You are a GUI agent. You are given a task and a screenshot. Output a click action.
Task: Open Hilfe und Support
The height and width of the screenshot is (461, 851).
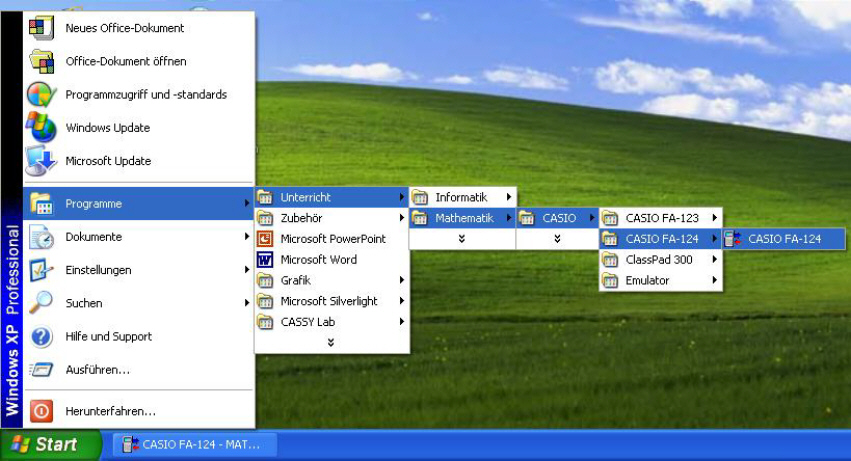[x=139, y=337]
